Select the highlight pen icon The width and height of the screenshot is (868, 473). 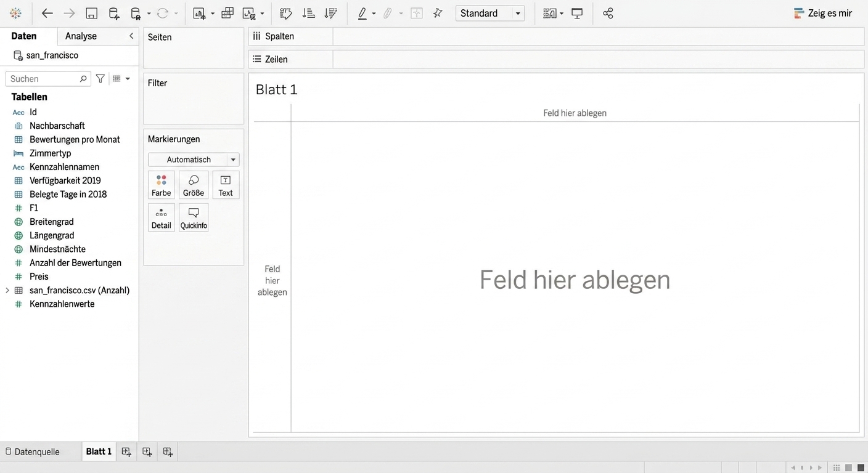[362, 13]
